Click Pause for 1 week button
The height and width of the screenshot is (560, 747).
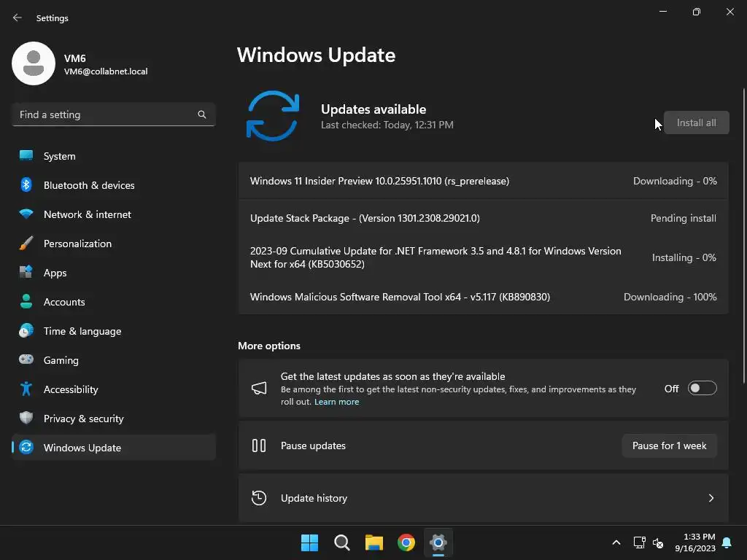tap(670, 446)
